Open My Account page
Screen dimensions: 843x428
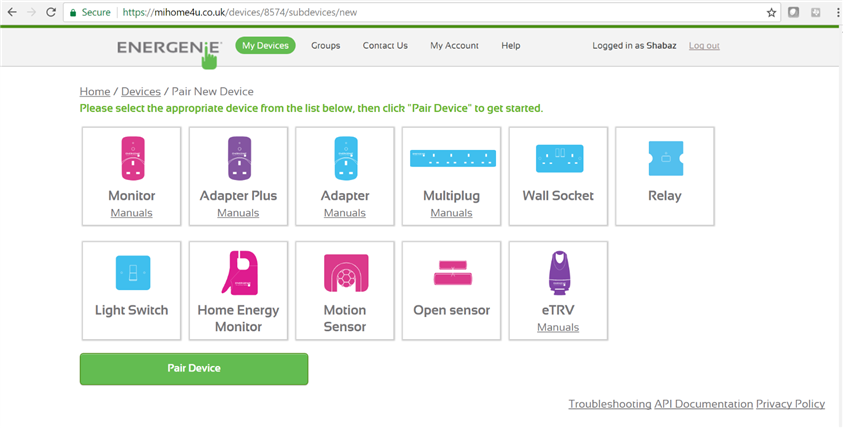pyautogui.click(x=454, y=46)
